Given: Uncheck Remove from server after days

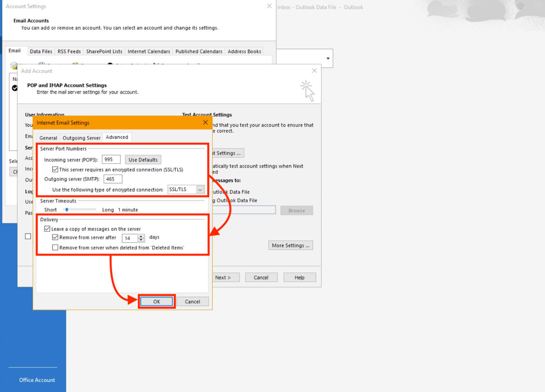Looking at the screenshot, I should (55, 237).
